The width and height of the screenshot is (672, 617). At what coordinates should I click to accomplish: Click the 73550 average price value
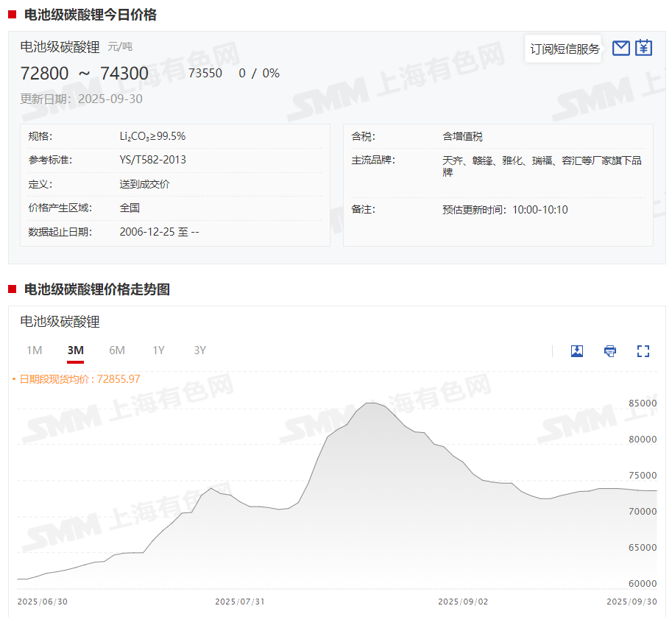point(205,74)
